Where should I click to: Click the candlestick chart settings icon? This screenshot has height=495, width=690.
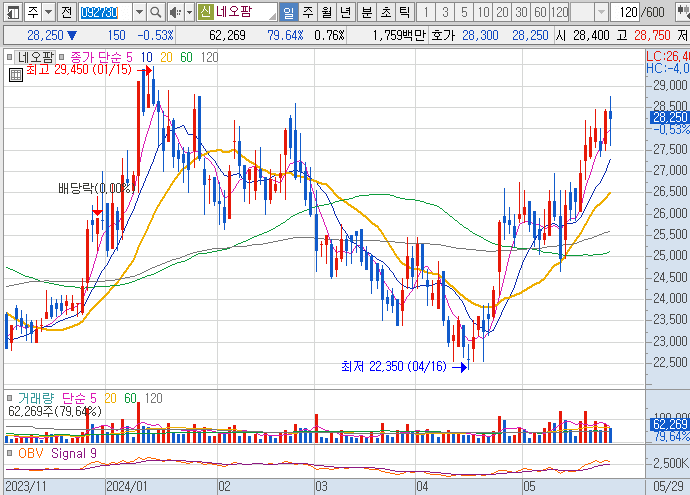click(x=683, y=12)
